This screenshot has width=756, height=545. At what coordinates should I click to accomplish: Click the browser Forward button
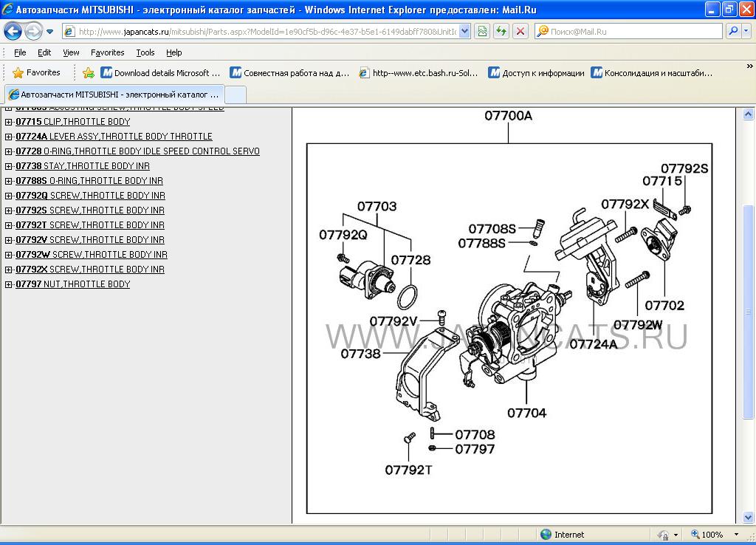coord(33,31)
